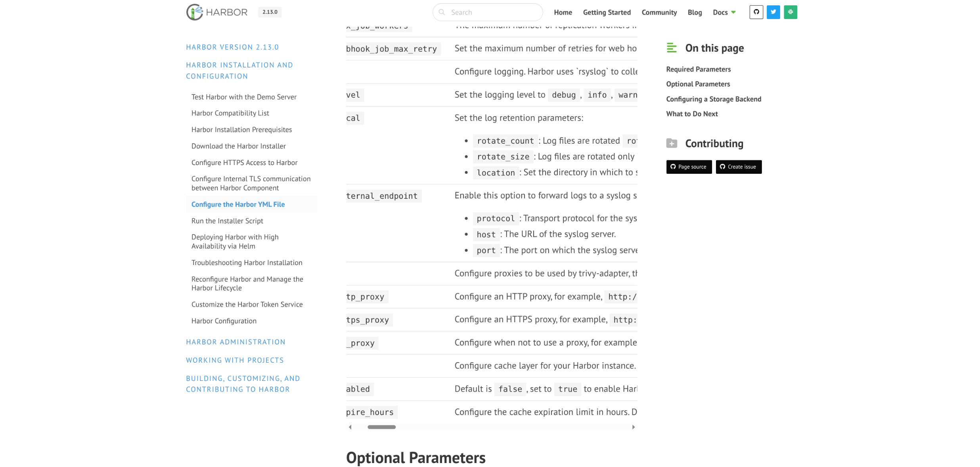Open Run the Installer Script page

point(227,221)
